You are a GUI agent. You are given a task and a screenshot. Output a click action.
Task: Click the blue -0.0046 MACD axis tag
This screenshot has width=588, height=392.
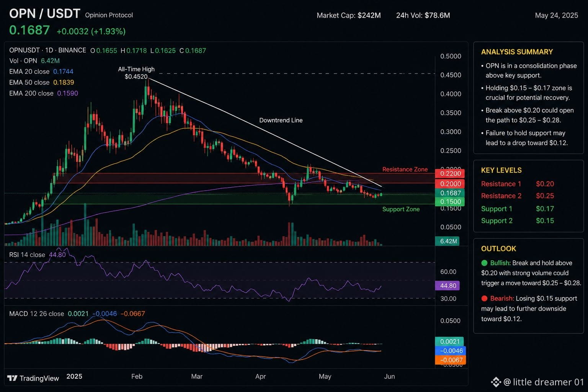point(451,351)
